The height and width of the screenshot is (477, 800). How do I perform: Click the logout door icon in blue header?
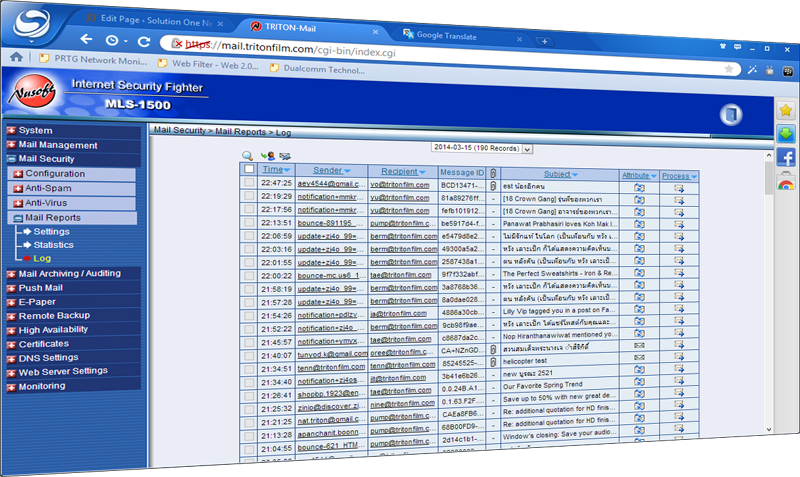click(x=731, y=114)
